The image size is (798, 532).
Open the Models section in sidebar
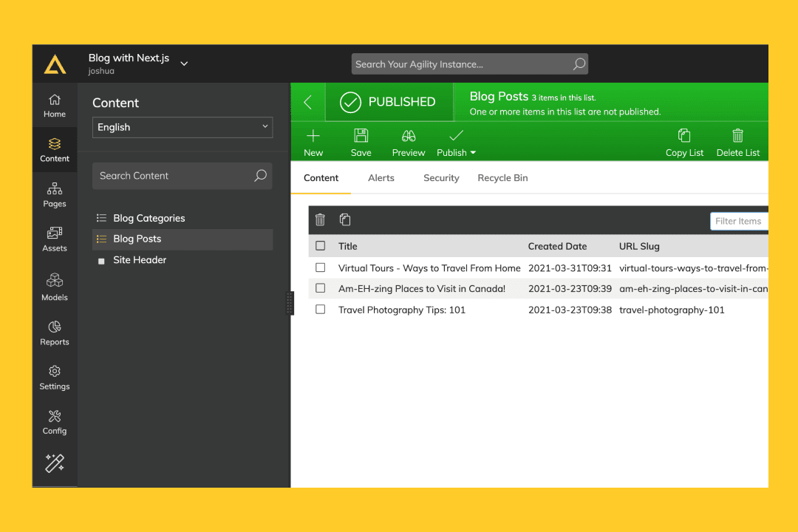(55, 287)
